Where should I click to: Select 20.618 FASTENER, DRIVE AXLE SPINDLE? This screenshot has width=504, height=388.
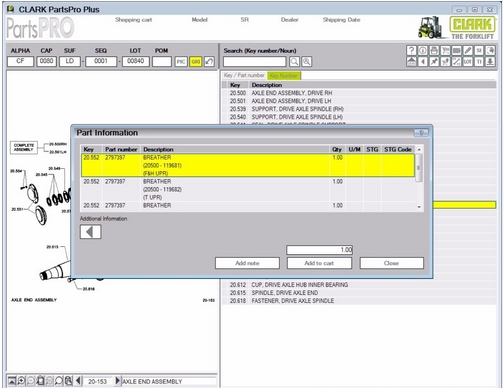[x=359, y=301]
